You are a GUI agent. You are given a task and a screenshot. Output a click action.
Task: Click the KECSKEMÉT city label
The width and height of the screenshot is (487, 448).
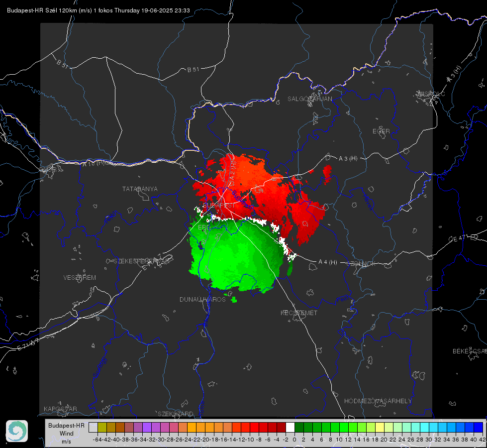pos(299,313)
